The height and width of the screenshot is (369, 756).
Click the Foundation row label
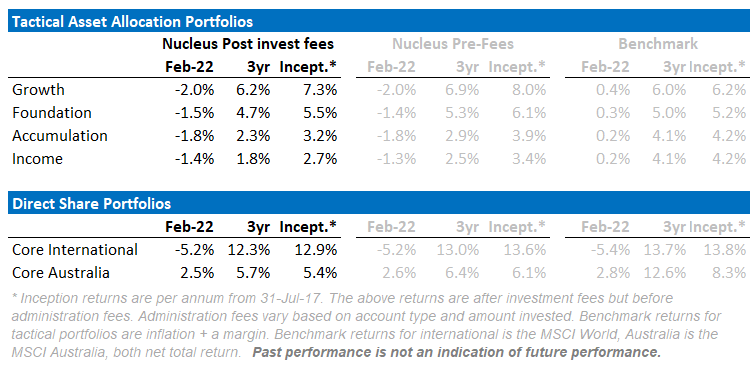coord(52,113)
